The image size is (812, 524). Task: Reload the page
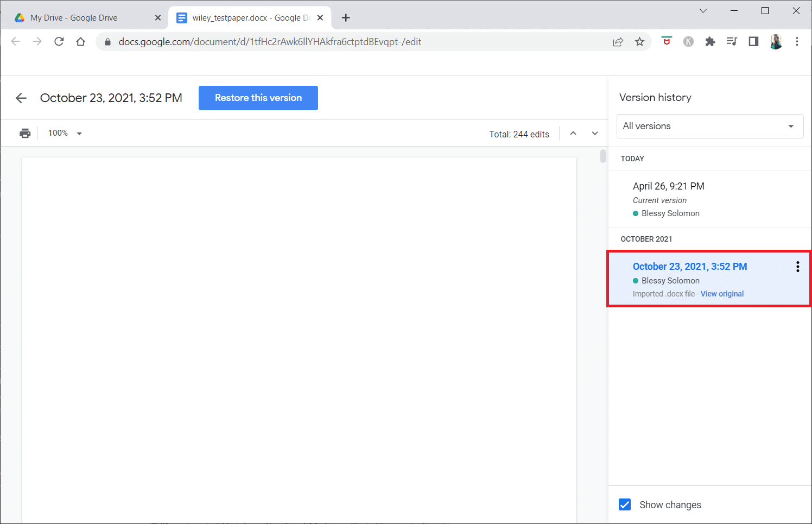[59, 42]
